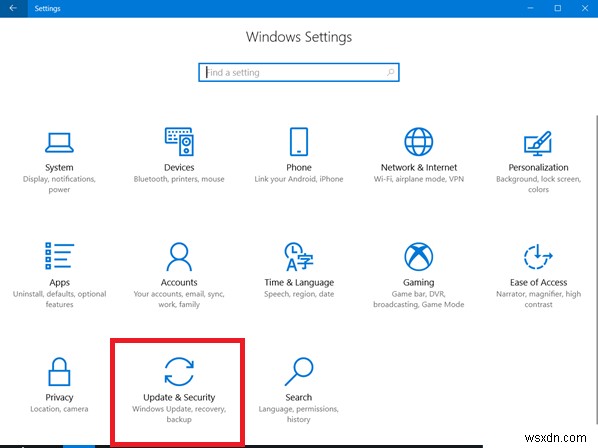The image size is (598, 448).
Task: Click 'Background, lock screen, colors' description
Action: click(538, 184)
